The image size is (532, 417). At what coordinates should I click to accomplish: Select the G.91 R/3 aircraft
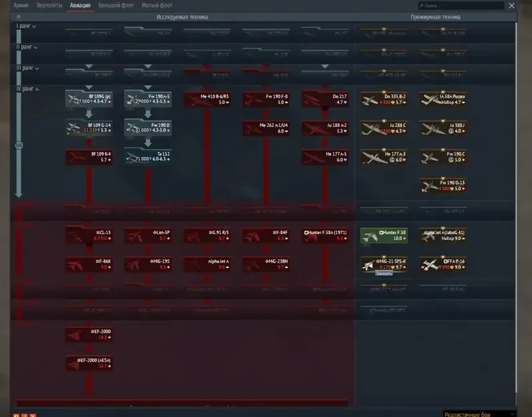[x=207, y=235]
